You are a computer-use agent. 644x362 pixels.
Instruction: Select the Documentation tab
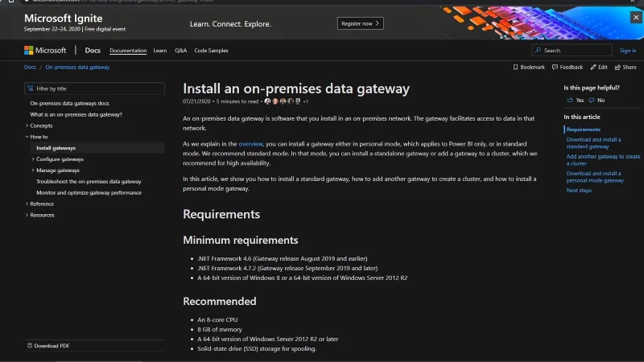128,51
